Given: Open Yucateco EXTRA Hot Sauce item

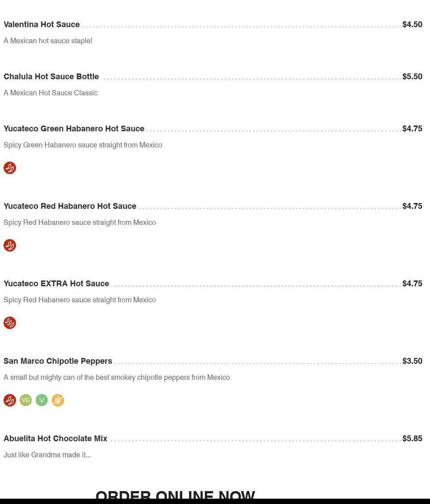Looking at the screenshot, I should click(x=56, y=284).
